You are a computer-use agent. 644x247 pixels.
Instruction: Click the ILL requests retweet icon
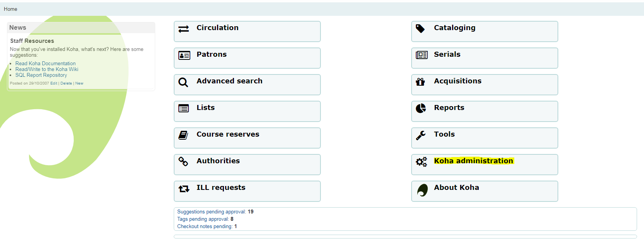tap(184, 189)
